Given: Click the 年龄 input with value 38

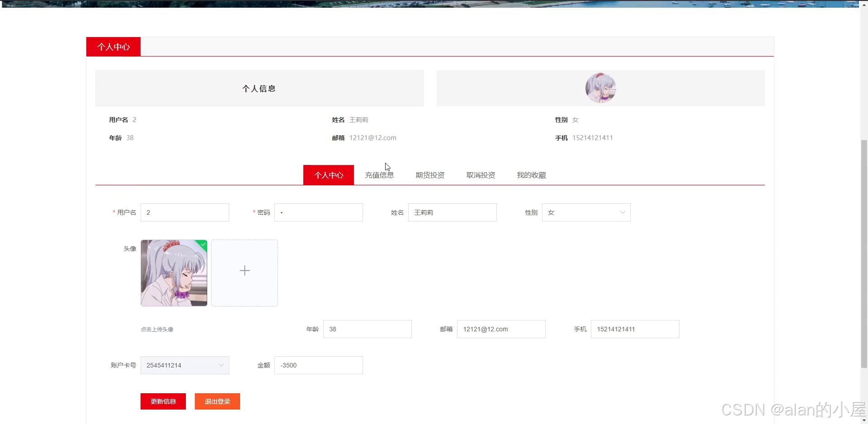Looking at the screenshot, I should click(x=368, y=329).
